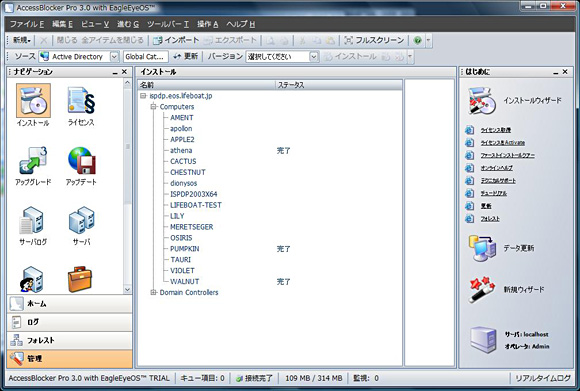Open the ツールバー menu
The image size is (580, 391).
pyautogui.click(x=168, y=24)
